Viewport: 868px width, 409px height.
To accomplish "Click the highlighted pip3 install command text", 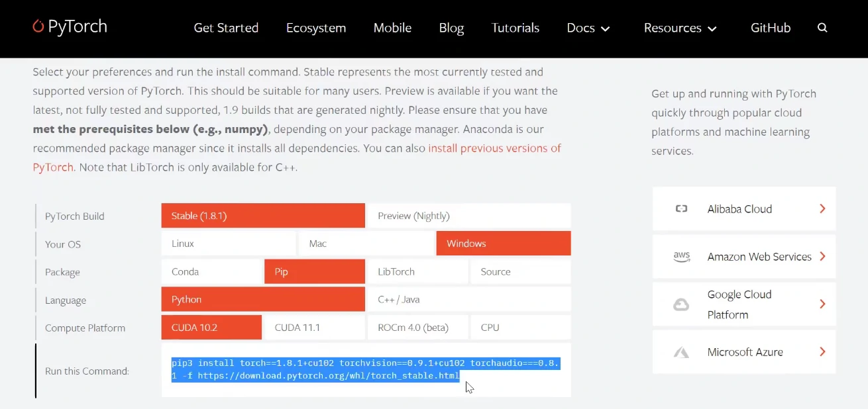I will (364, 369).
